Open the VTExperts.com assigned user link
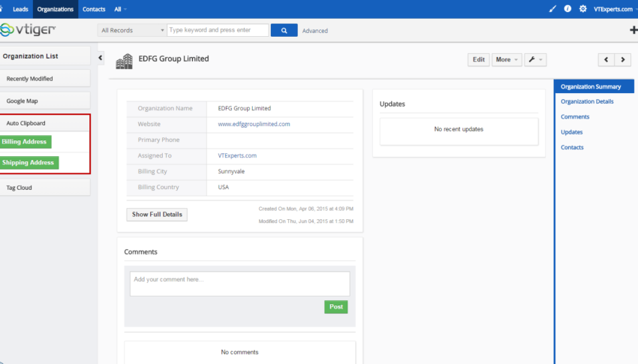Image resolution: width=638 pixels, height=364 pixels. [237, 155]
